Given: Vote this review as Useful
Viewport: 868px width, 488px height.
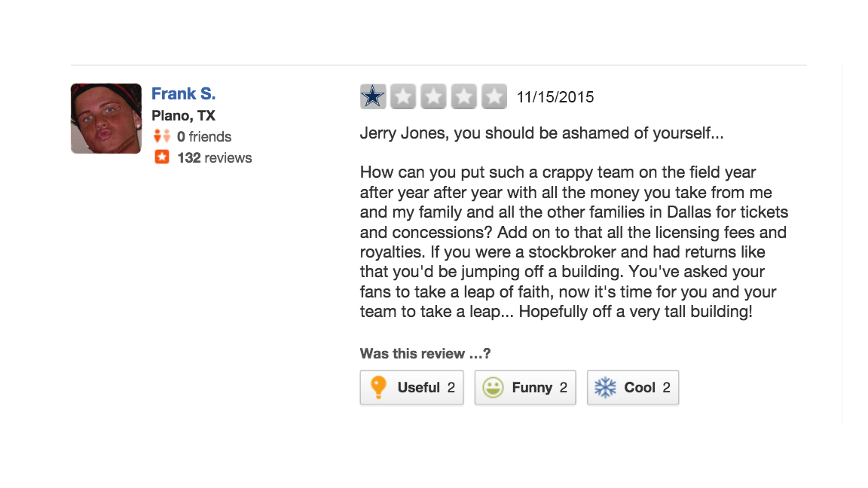Looking at the screenshot, I should pos(411,388).
